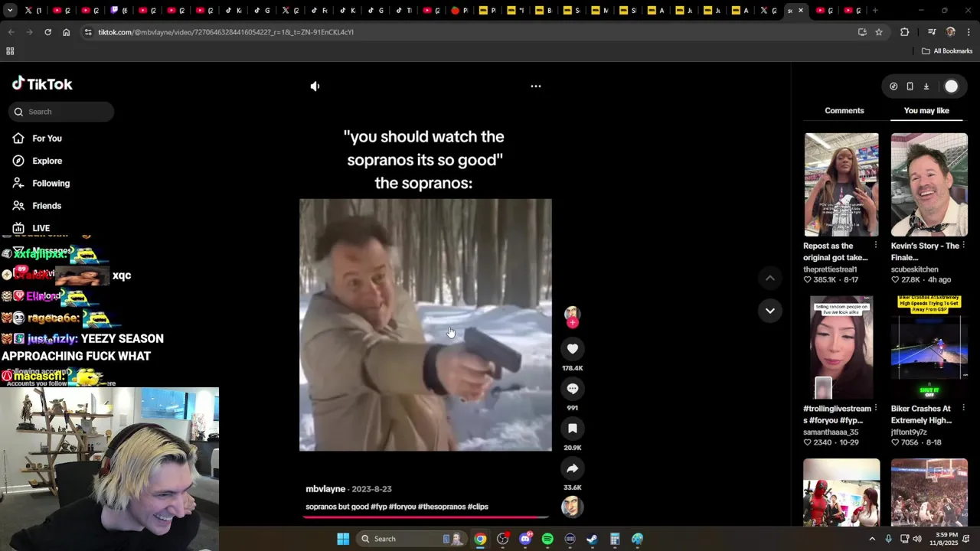Reload the page in Chrome
This screenshot has width=980, height=551.
47,32
